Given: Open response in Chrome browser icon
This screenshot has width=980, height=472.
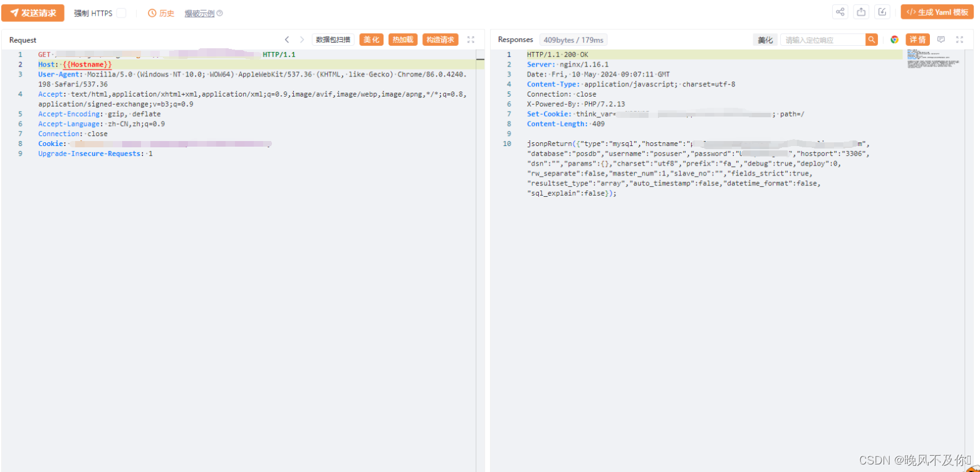Looking at the screenshot, I should (x=895, y=39).
